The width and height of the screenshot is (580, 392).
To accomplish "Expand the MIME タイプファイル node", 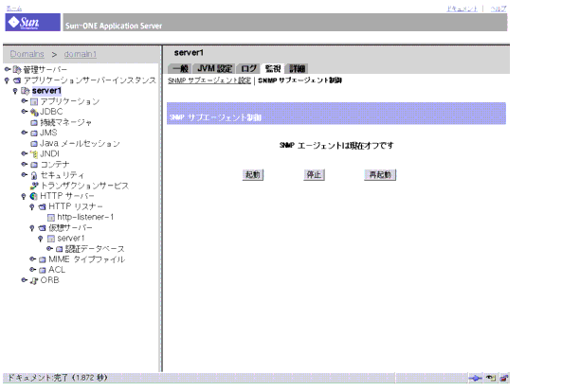I will click(x=33, y=259).
